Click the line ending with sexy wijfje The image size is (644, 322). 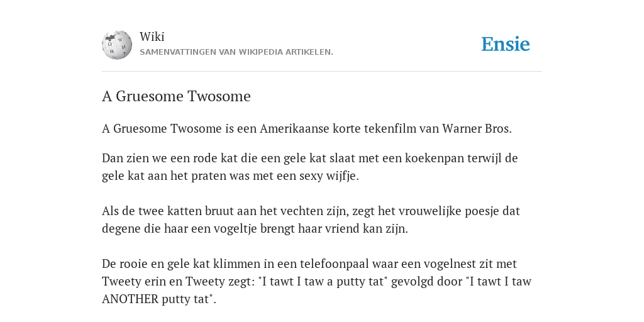click(x=230, y=176)
